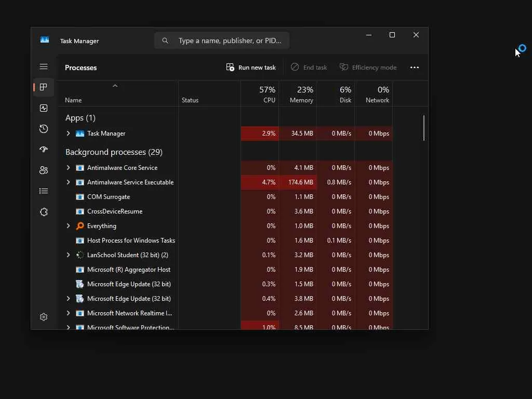Select Host Process for Windows Tasks row

coord(225,241)
